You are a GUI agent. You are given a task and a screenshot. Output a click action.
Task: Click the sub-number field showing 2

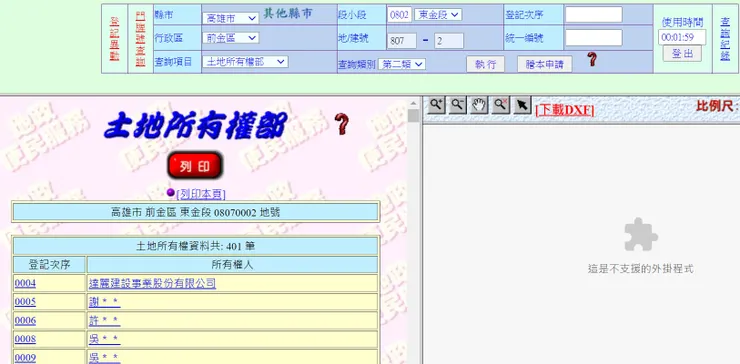point(449,41)
